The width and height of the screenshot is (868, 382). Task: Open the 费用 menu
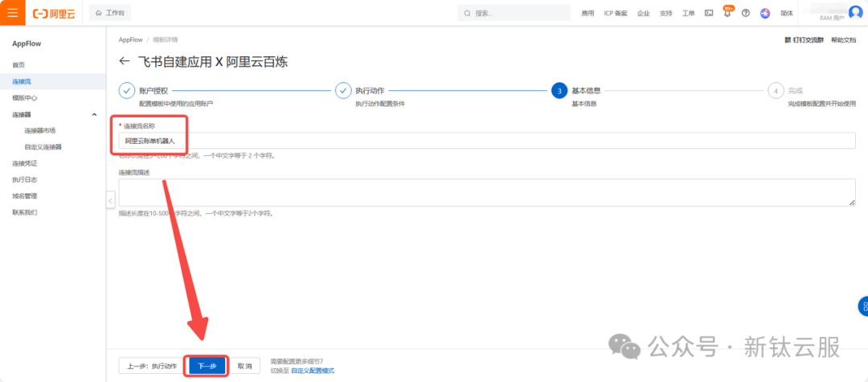[x=588, y=14]
